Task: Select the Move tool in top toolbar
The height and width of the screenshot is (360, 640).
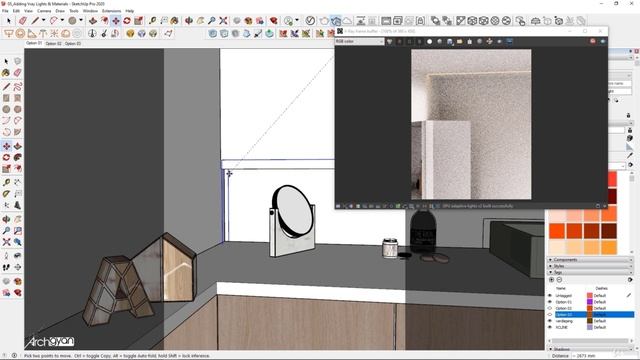Action: [116, 20]
